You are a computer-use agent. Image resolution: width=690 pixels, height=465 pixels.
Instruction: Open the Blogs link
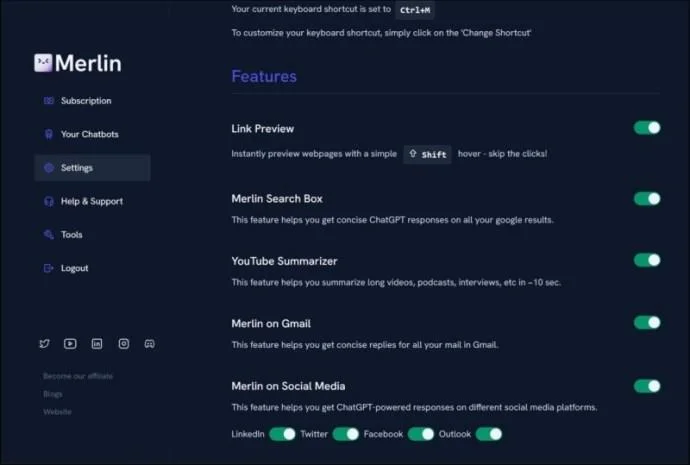[x=53, y=394]
